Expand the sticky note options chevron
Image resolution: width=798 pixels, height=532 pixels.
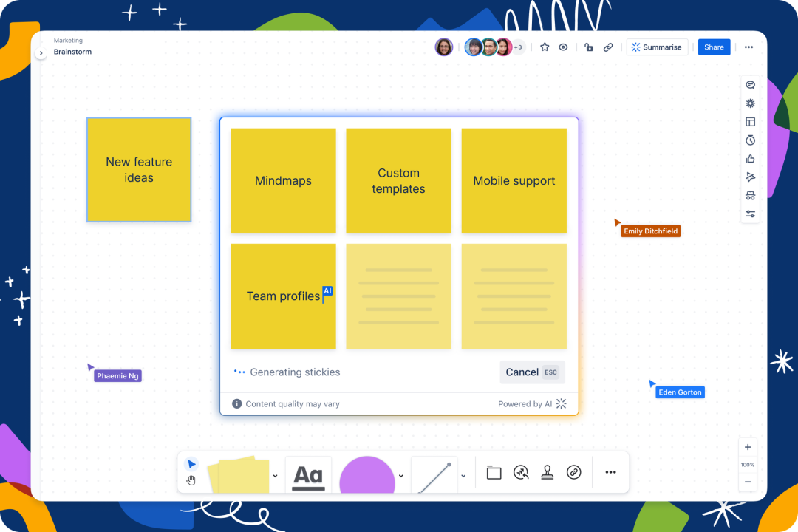[x=275, y=476]
